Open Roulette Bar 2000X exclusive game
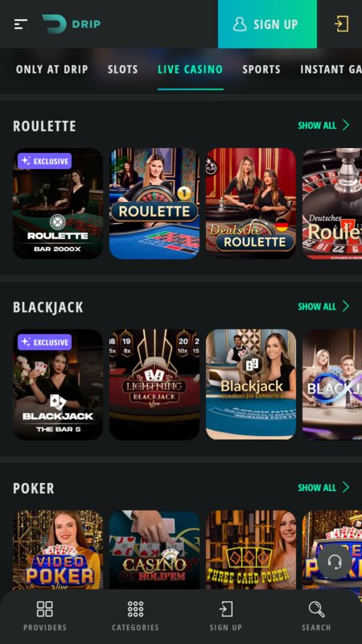The image size is (362, 644). click(58, 204)
